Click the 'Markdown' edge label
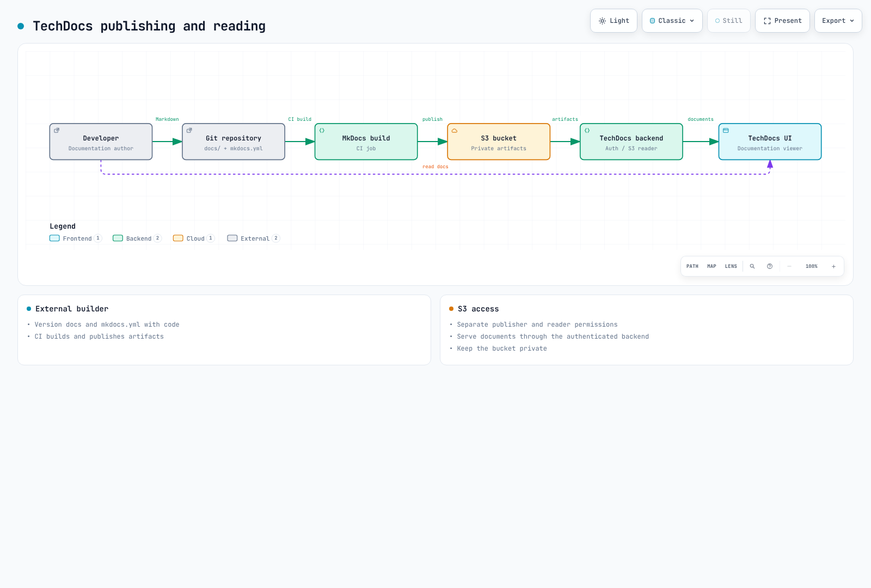The image size is (871, 588). (167, 119)
